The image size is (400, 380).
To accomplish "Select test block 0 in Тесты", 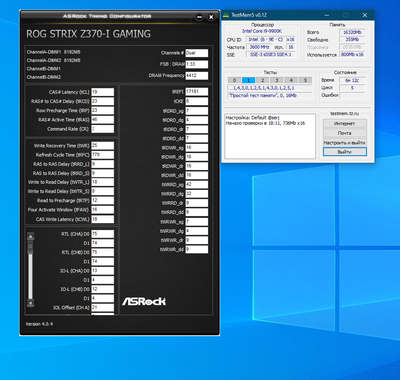I will click(x=234, y=80).
